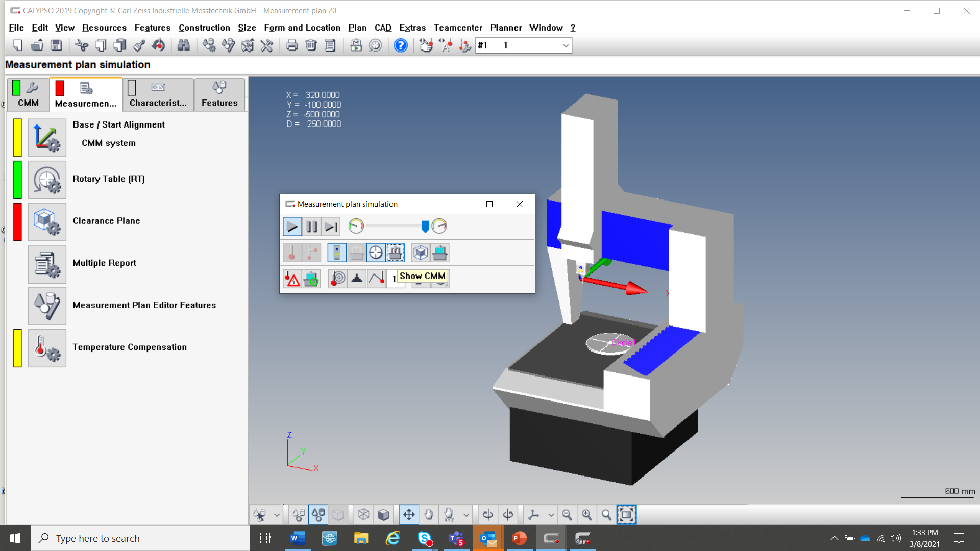The width and height of the screenshot is (980, 551).
Task: Toggle the Show CMM button
Action: (x=395, y=253)
